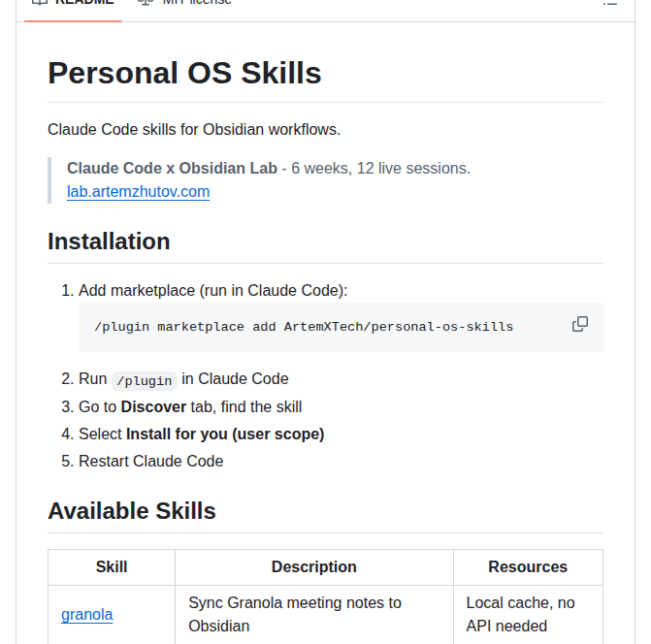Click the Available Skills heading

pos(132,510)
